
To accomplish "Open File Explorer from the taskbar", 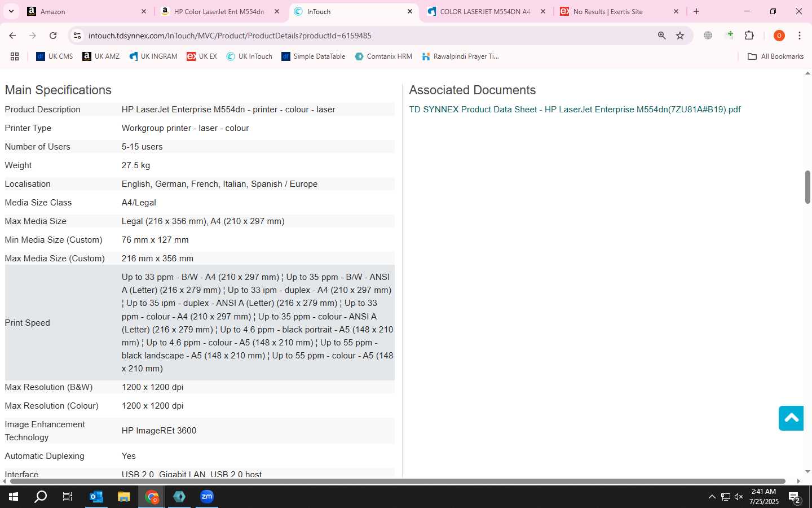I will pyautogui.click(x=124, y=497).
